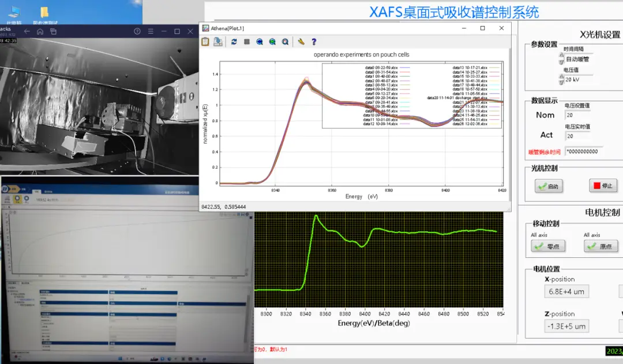The image size is (623, 364).
Task: Open plot settings with the wrench icon
Action: (x=301, y=42)
